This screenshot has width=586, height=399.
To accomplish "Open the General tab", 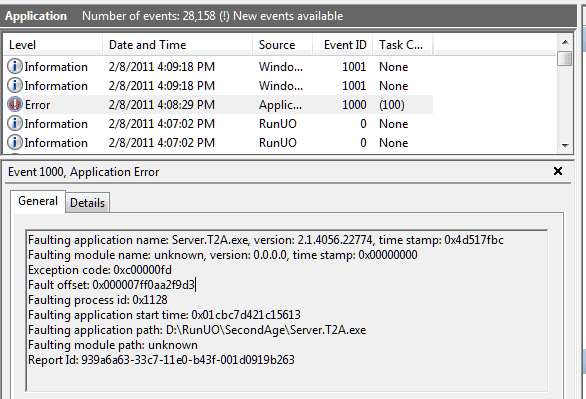I will pyautogui.click(x=38, y=201).
